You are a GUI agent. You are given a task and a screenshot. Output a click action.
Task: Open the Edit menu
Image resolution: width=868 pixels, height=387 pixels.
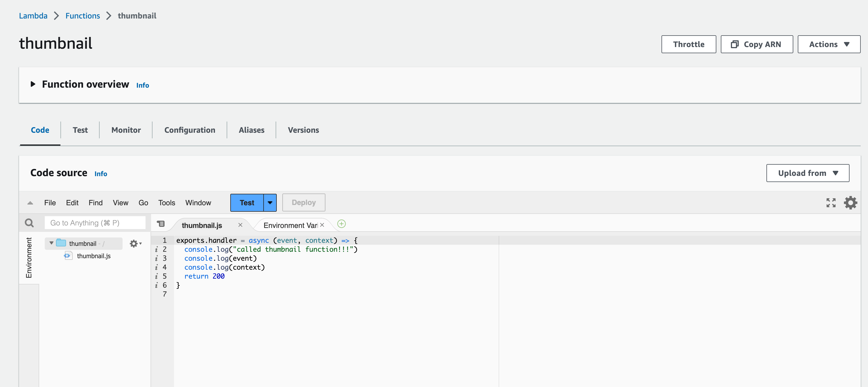72,203
